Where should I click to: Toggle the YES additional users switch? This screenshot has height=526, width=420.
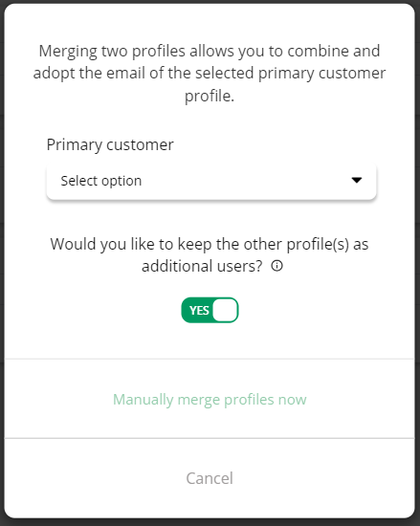click(x=210, y=310)
